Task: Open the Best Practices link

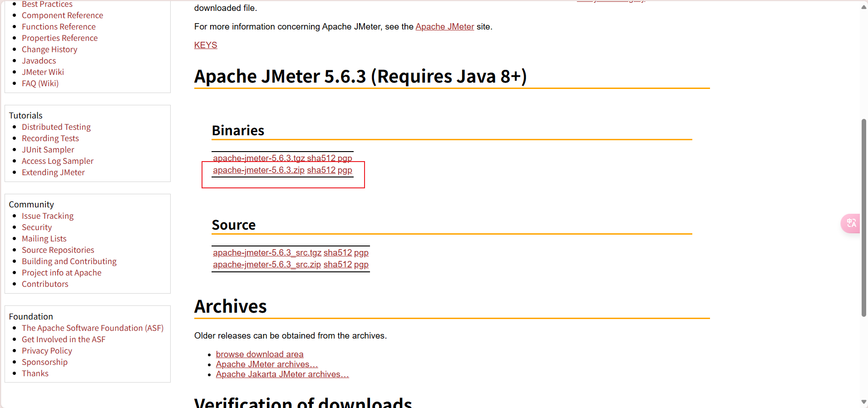Action: [x=47, y=4]
